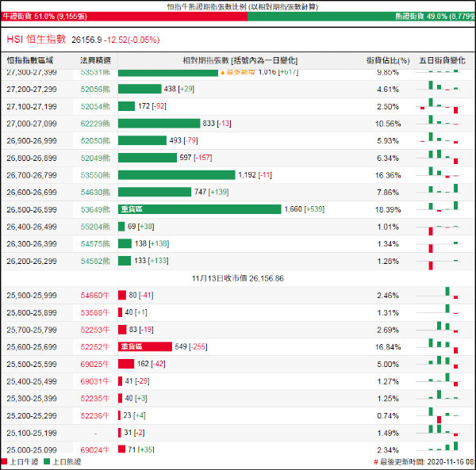476x470 pixels.
Task: Open bear certificate link 55204熊
Action: (95, 227)
